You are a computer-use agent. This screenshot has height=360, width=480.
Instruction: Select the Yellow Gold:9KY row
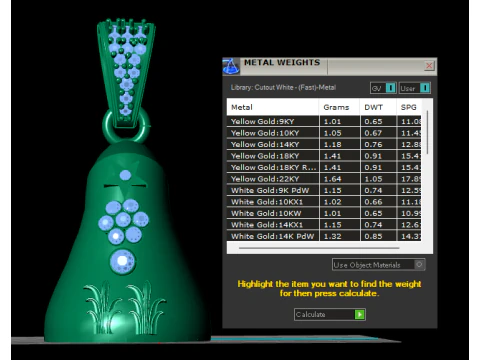click(x=324, y=121)
